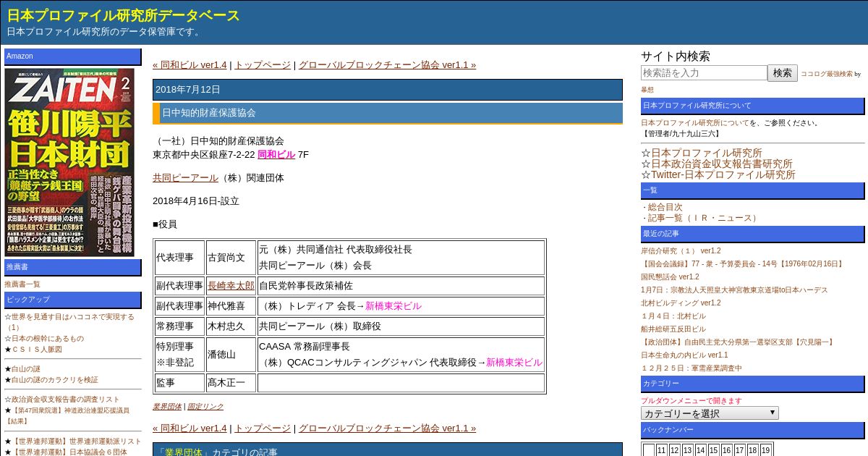Open the 固定リンク permalink
Viewport: 868px width, 456px height.
click(x=205, y=407)
